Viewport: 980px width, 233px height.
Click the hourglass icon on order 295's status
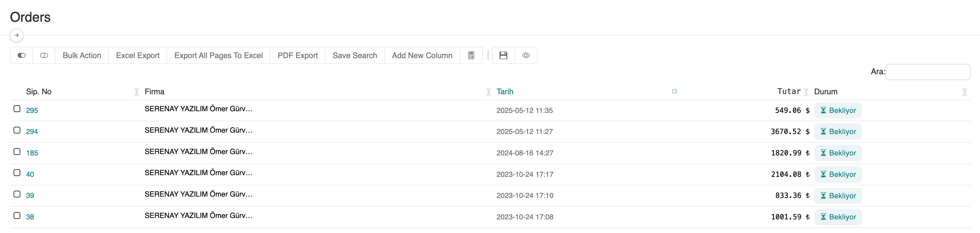pyautogui.click(x=823, y=110)
